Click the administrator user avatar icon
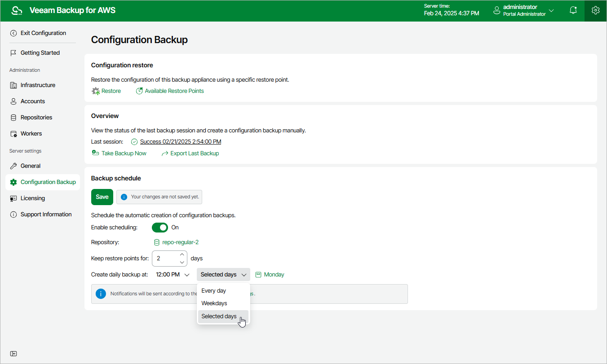The width and height of the screenshot is (607, 364). tap(497, 10)
